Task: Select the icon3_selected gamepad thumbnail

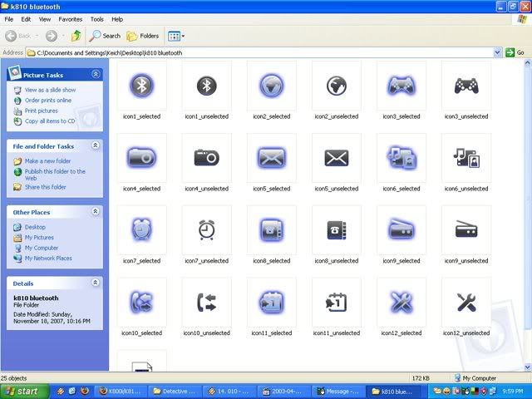Action: (x=401, y=86)
